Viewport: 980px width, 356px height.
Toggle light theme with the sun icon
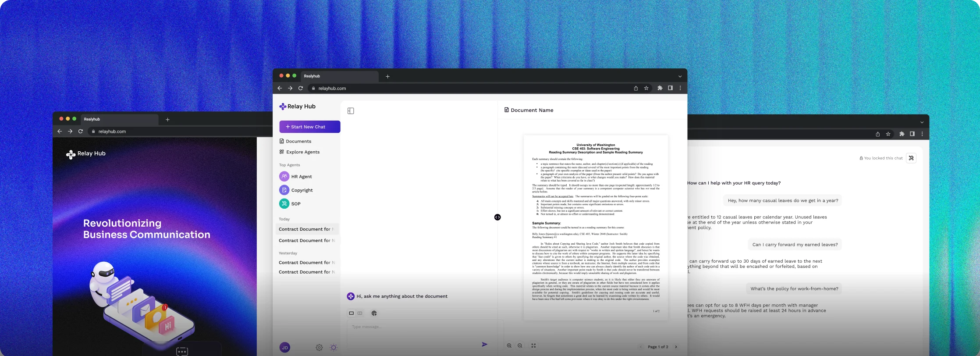[334, 348]
